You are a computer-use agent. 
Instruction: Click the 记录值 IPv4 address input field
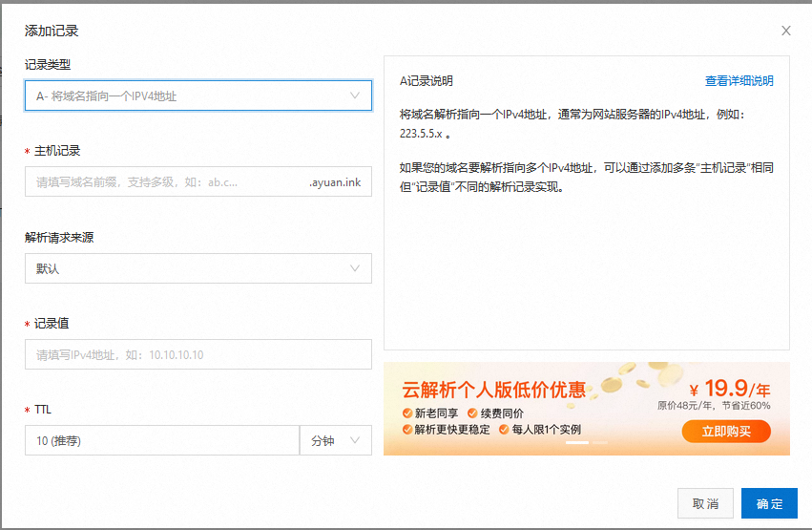[198, 354]
